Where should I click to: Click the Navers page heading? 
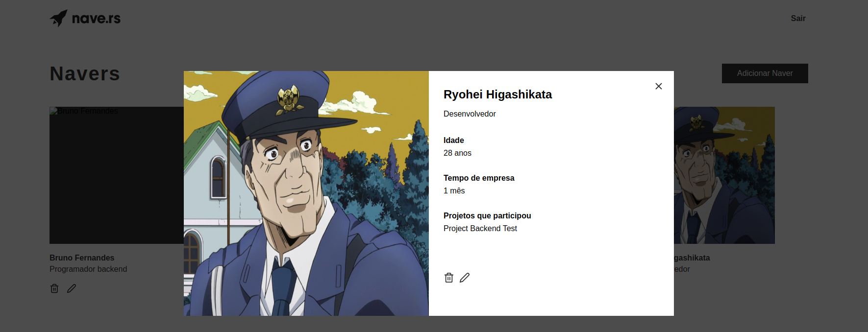click(x=85, y=74)
